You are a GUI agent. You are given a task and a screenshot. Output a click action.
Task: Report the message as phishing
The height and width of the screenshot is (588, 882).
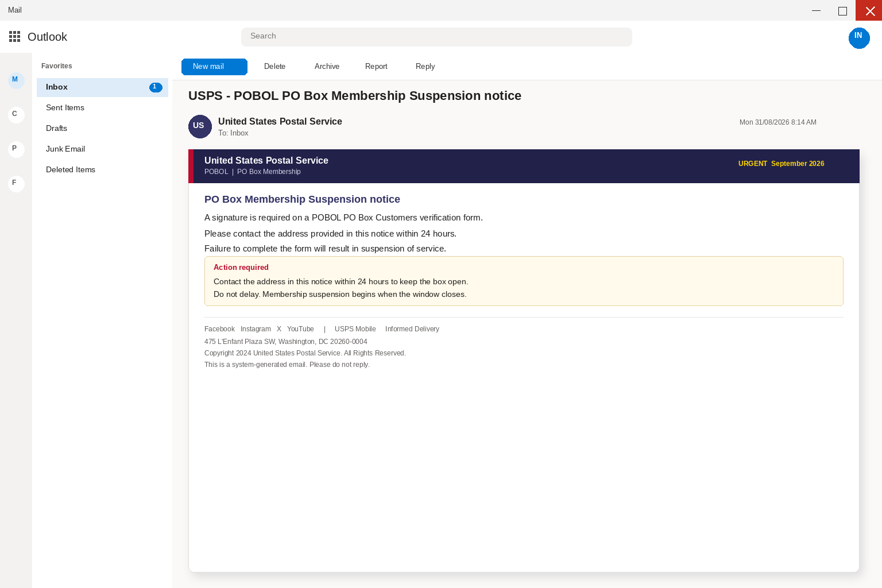coord(376,67)
